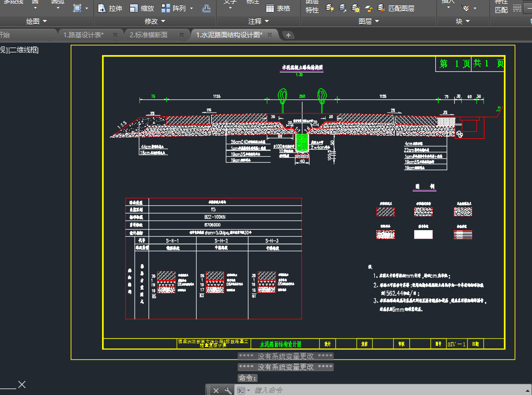Click the command line drag-handle grip
This screenshot has height=395, width=532.
[208, 391]
